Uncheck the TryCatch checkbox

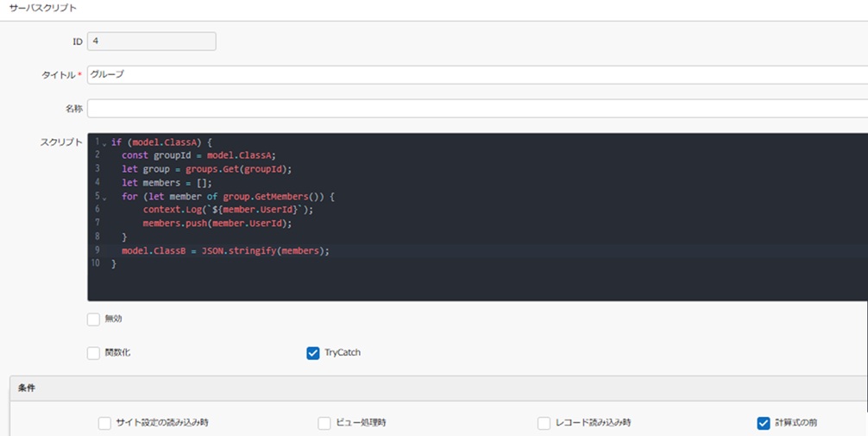[313, 353]
